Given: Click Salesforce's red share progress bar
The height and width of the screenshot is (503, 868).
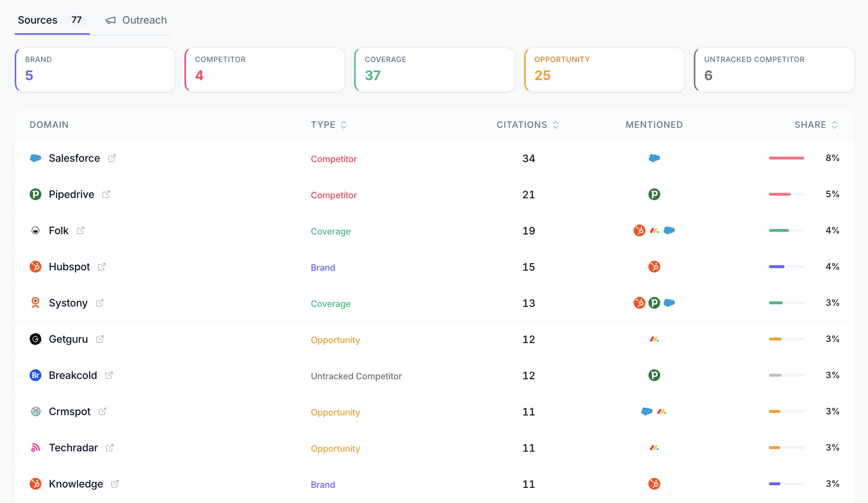Looking at the screenshot, I should 787,158.
